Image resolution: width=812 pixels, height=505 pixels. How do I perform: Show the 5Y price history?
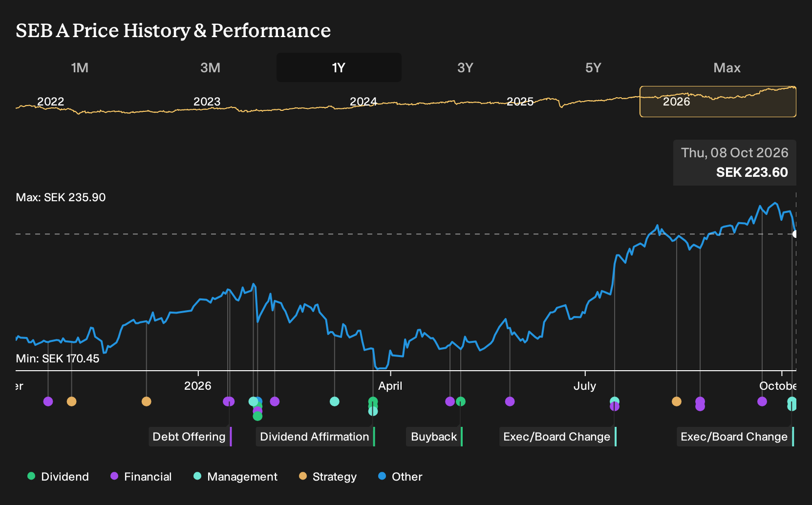tap(593, 67)
